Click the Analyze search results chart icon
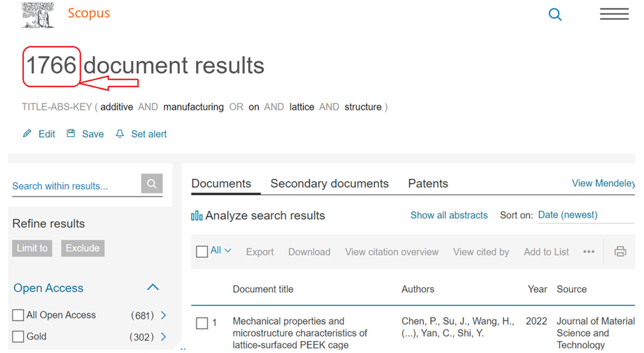 197,215
